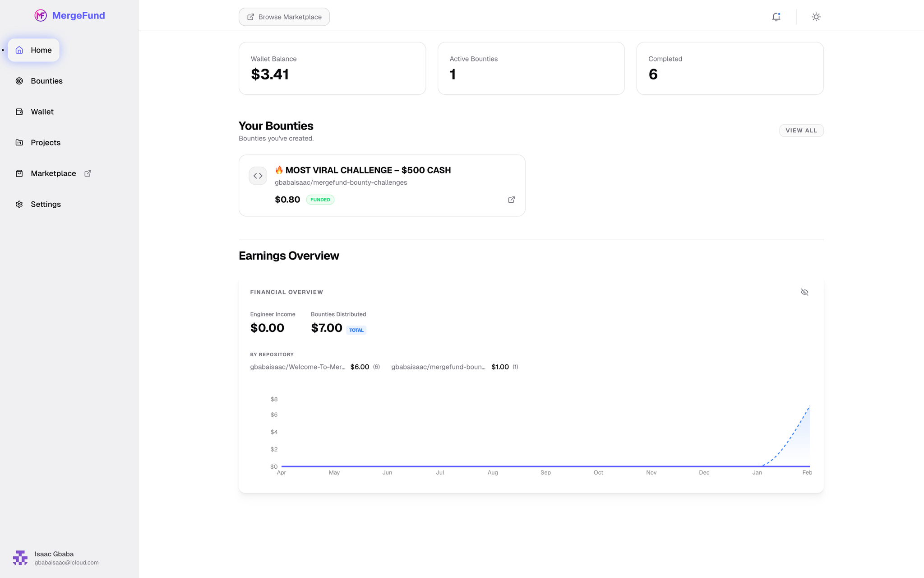Open the notification bell
Screen dimensions: 924x578
pos(776,17)
